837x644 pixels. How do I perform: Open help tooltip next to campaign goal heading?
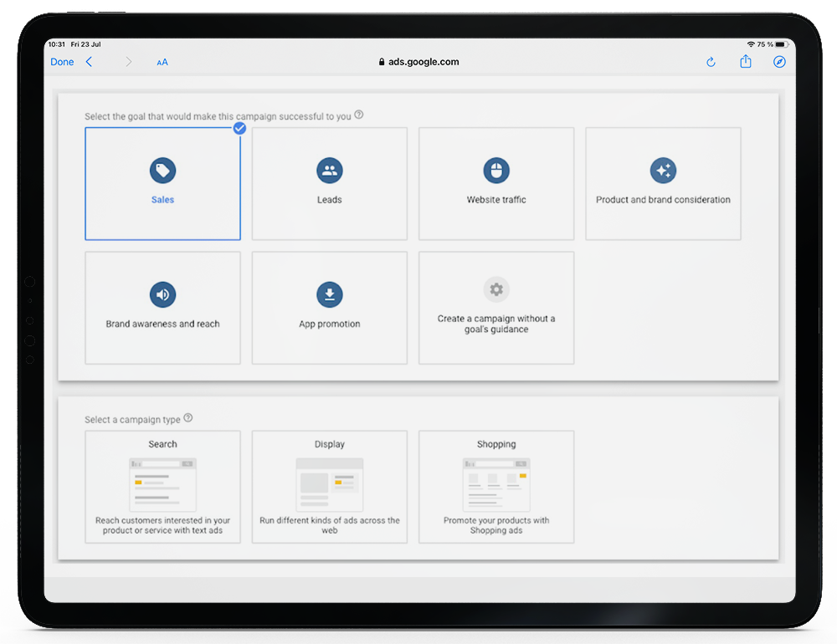click(x=359, y=115)
